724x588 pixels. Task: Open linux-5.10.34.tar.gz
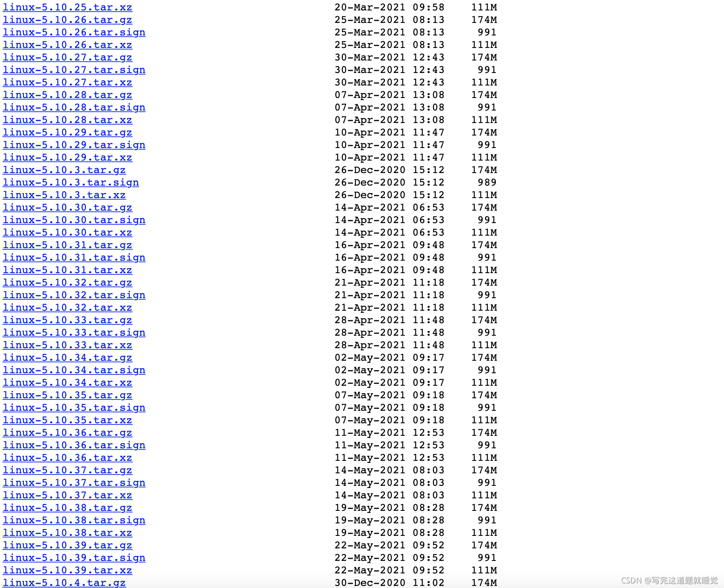point(68,358)
